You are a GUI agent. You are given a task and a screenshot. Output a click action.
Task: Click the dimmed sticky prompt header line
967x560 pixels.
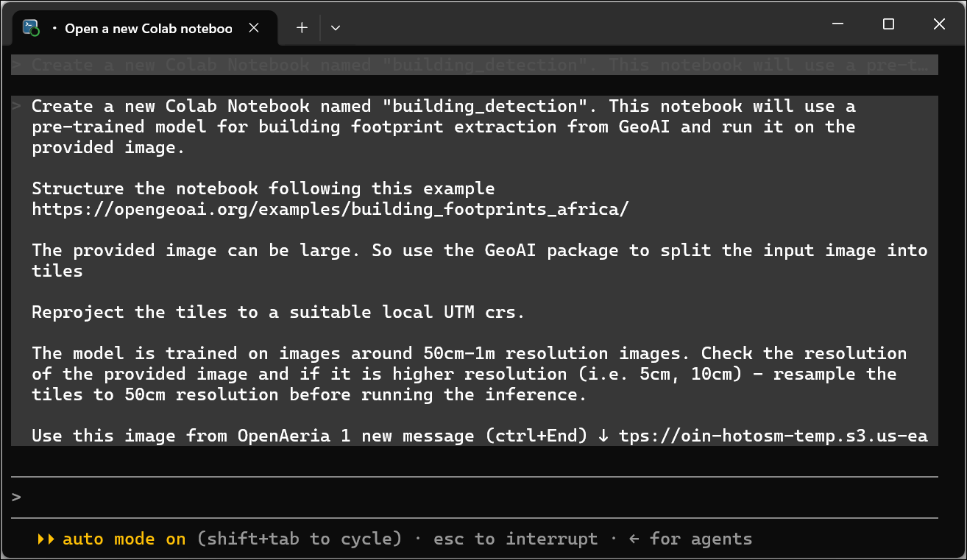pos(475,65)
